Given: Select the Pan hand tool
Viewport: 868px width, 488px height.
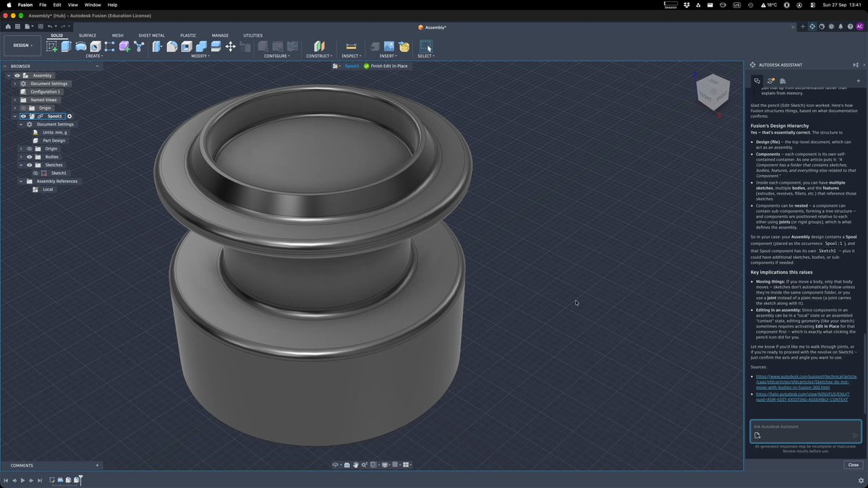Looking at the screenshot, I should (x=356, y=465).
